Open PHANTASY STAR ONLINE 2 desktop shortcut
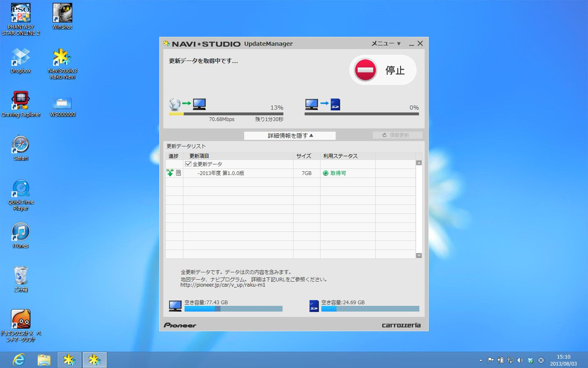588x368 pixels. coord(21,20)
